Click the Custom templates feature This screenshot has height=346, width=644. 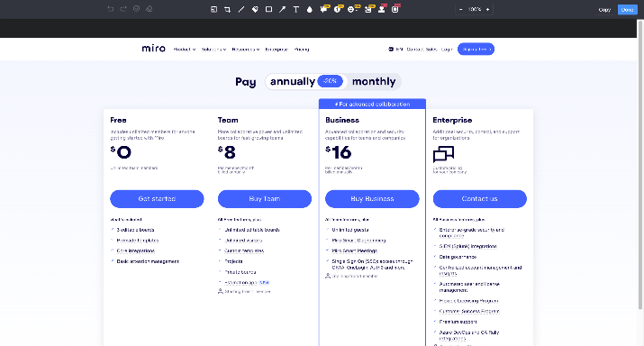tap(244, 250)
